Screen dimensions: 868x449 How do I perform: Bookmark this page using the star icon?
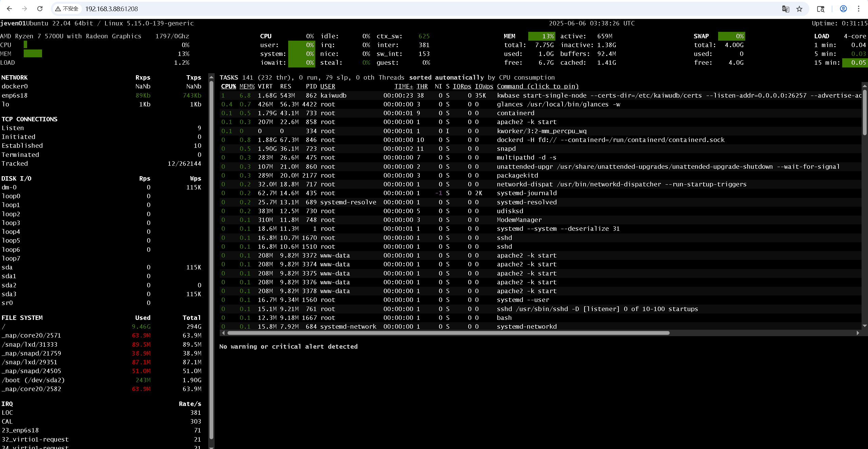(x=800, y=9)
